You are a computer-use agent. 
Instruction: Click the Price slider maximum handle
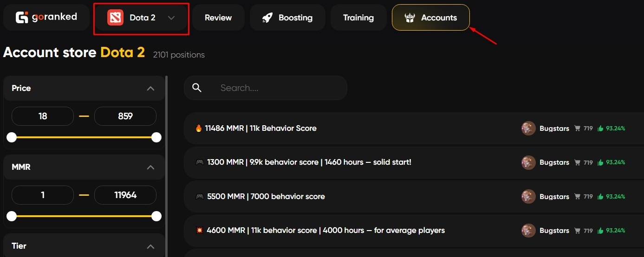(x=156, y=137)
